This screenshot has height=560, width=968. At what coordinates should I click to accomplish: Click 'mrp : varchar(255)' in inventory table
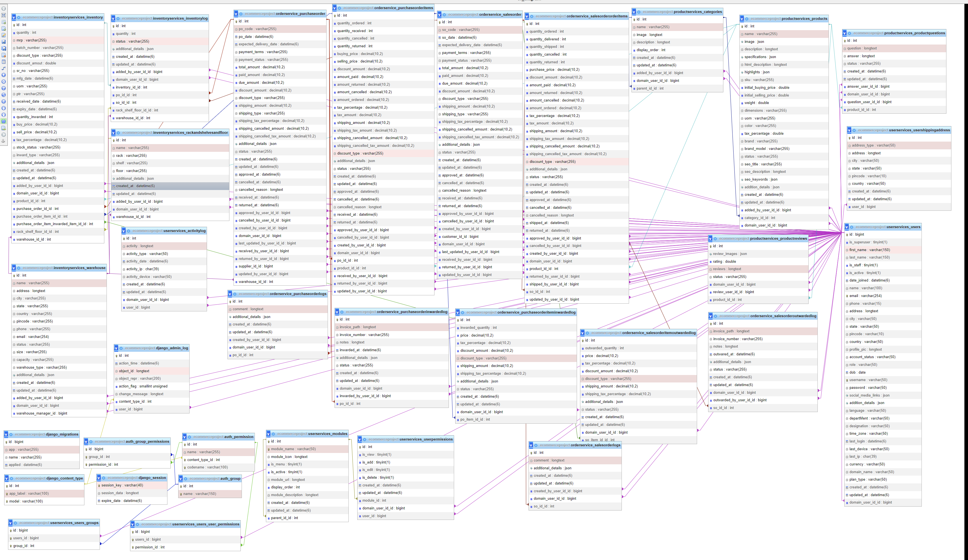tap(58, 40)
